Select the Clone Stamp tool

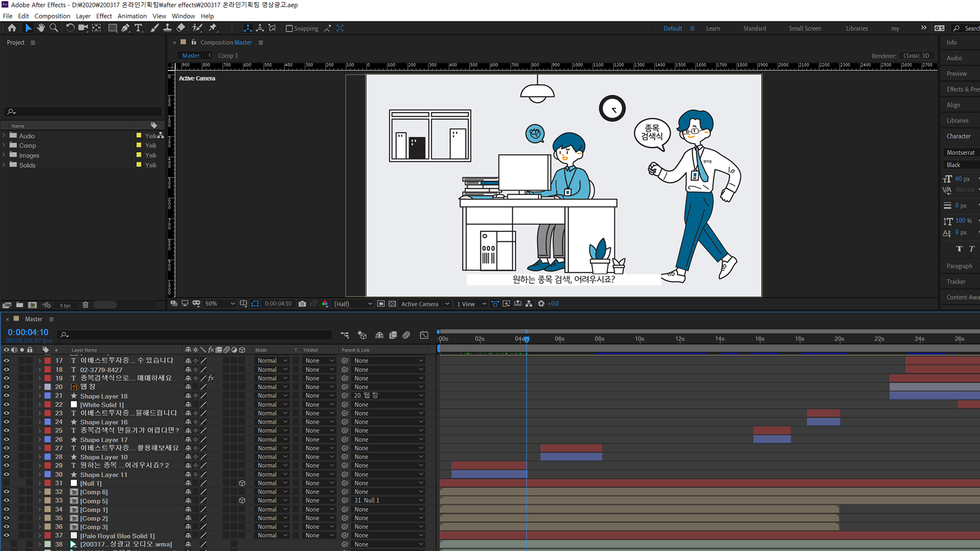pos(167,28)
